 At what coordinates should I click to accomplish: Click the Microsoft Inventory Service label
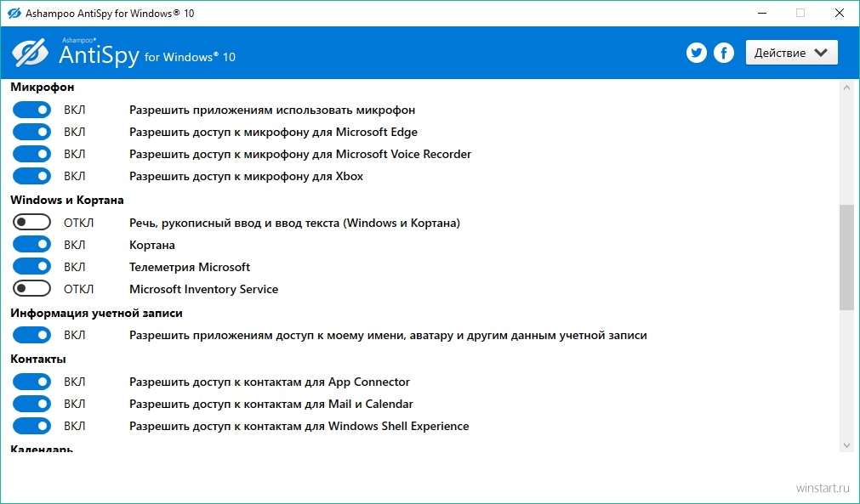pyautogui.click(x=203, y=289)
